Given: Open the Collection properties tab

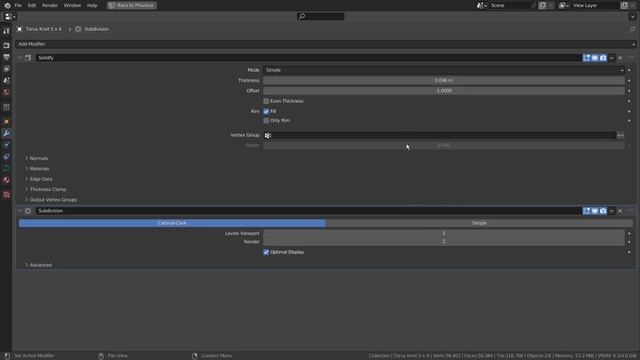Looking at the screenshot, I should pos(6,107).
